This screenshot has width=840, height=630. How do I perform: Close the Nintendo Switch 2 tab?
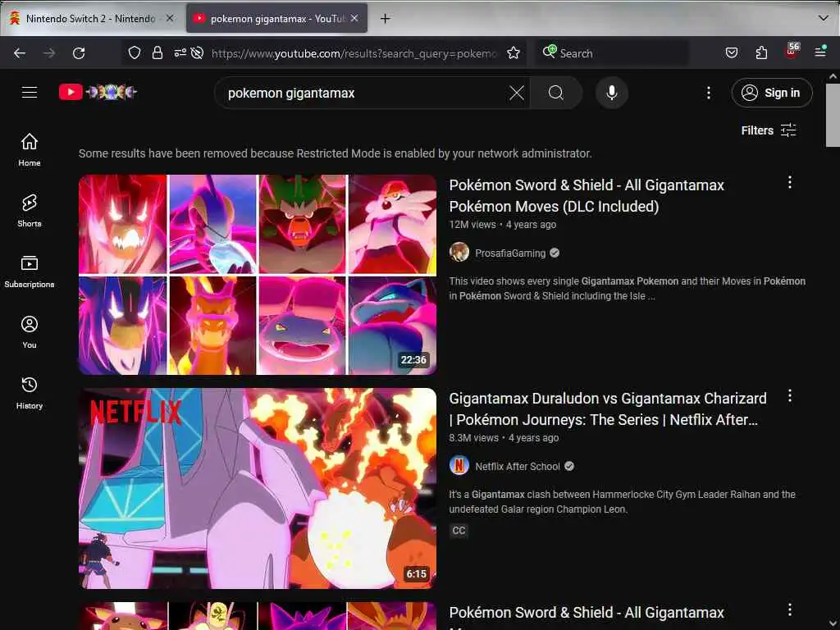coord(170,18)
